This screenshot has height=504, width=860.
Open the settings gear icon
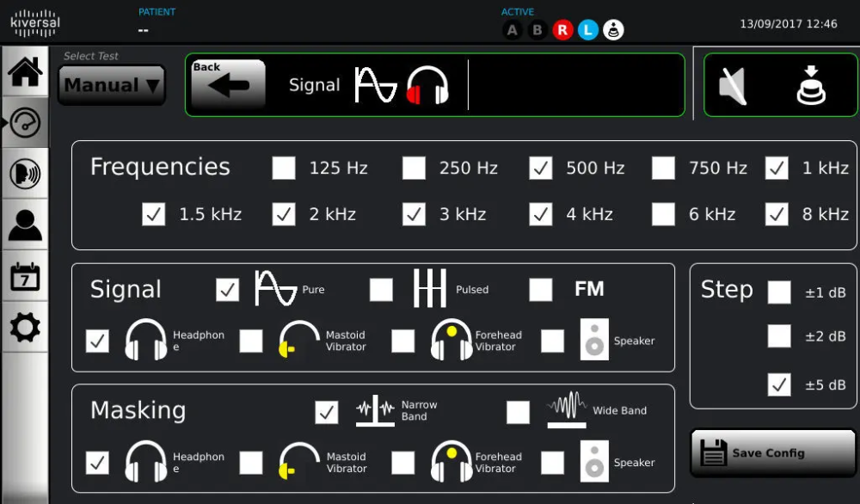25,328
